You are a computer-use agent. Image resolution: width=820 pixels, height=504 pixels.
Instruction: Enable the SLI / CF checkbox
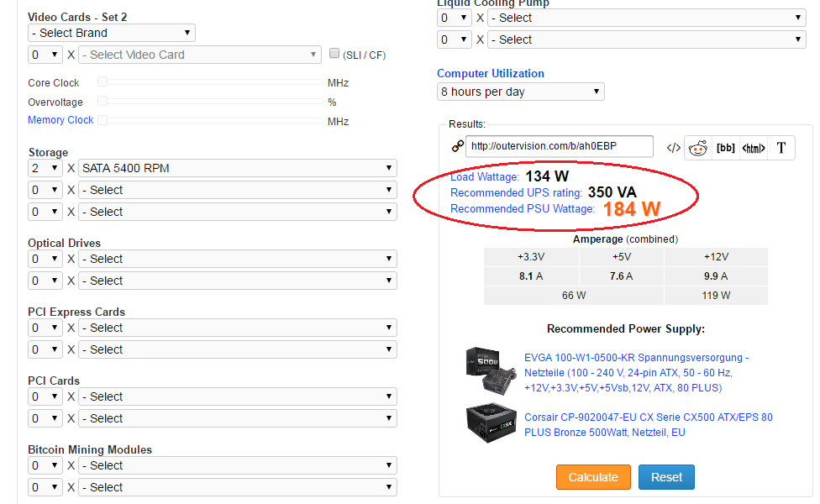pyautogui.click(x=334, y=54)
